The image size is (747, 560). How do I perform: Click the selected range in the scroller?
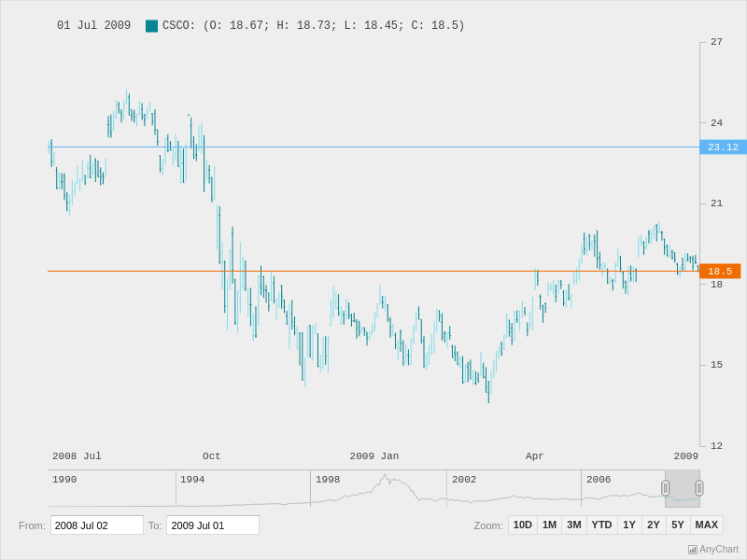[x=683, y=488]
